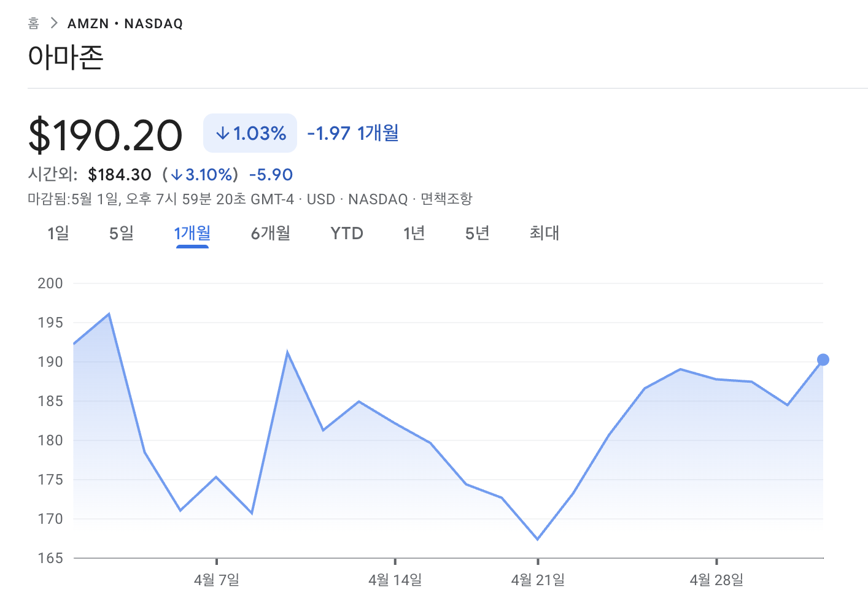Click the breadcrumb chevron after 홈

pyautogui.click(x=54, y=23)
